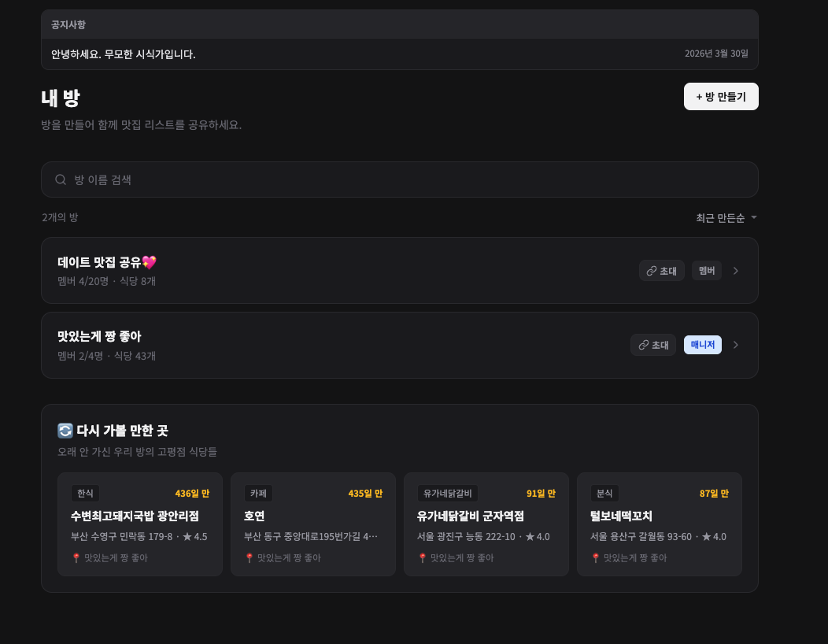
Task: Click the search magnifier icon
Action: point(61,180)
